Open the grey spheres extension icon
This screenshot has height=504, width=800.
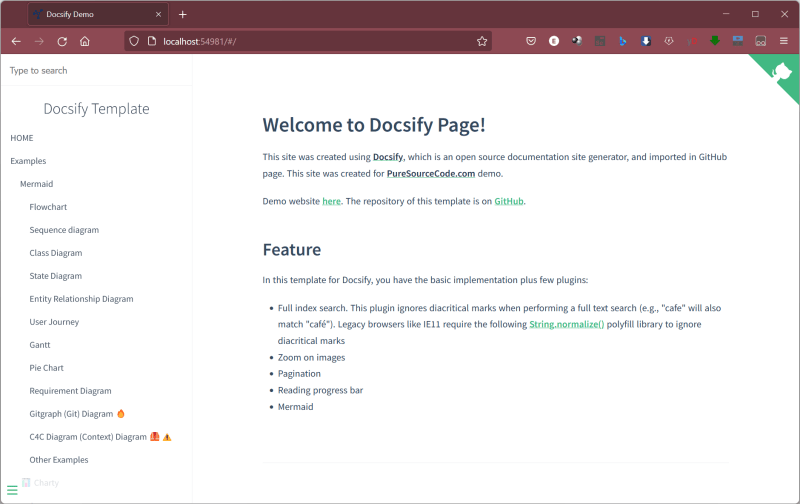pos(577,41)
